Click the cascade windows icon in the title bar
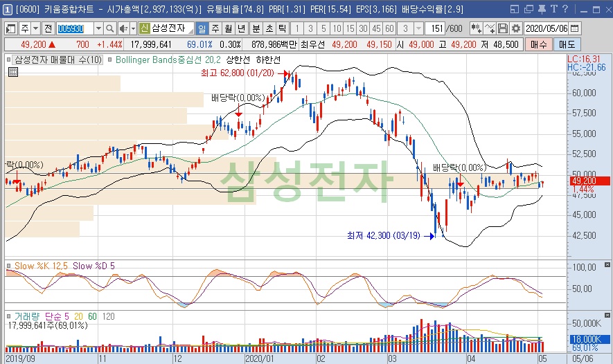Image resolution: width=613 pixels, height=364 pixels. [528, 9]
